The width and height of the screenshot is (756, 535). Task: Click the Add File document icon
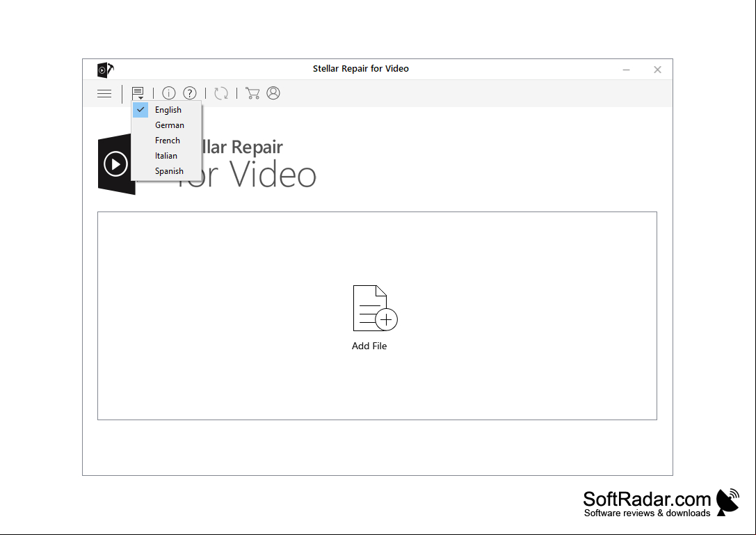pos(375,308)
